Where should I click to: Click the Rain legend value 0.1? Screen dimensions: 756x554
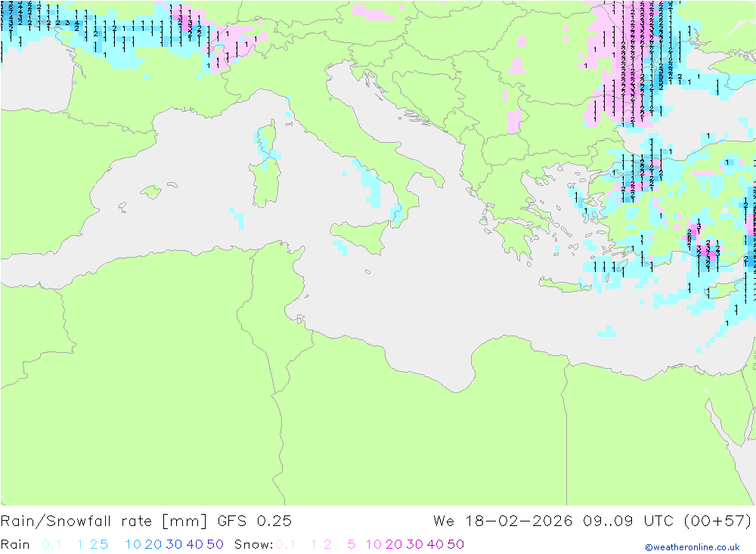click(51, 544)
